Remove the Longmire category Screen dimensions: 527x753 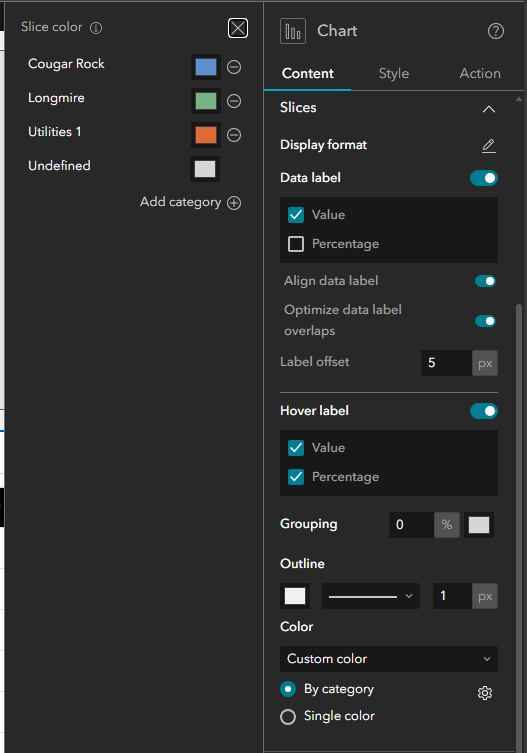[234, 101]
